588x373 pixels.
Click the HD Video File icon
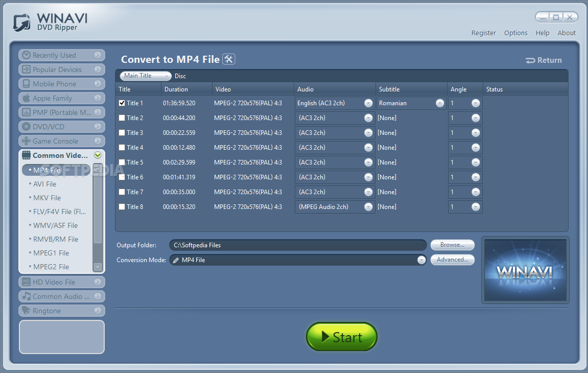pyautogui.click(x=26, y=282)
